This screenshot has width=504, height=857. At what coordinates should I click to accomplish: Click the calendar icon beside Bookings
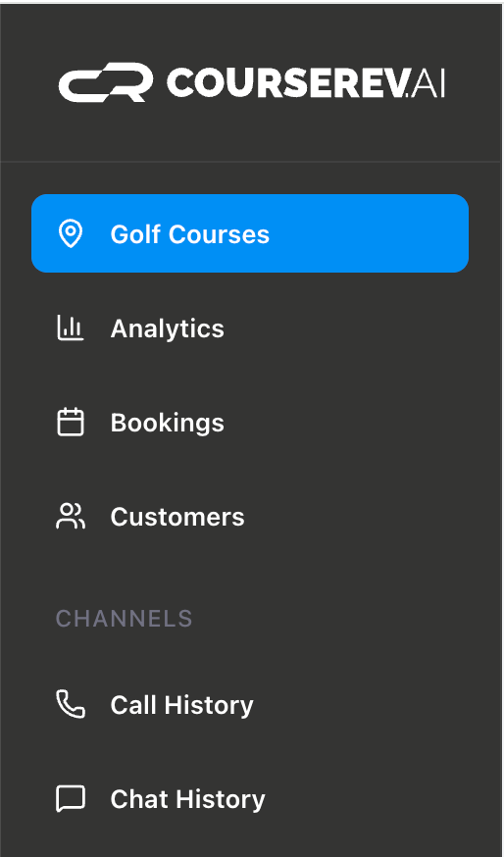[x=71, y=422]
